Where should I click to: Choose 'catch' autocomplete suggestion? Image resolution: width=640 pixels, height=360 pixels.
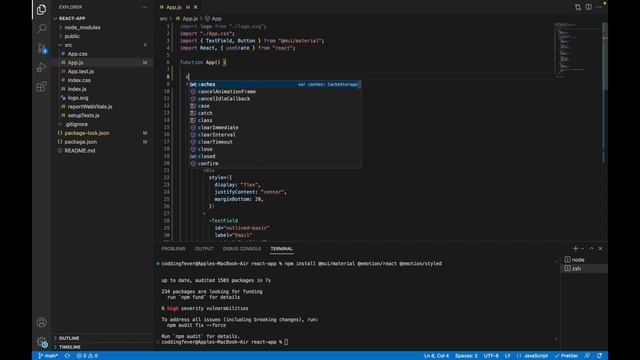(275, 113)
